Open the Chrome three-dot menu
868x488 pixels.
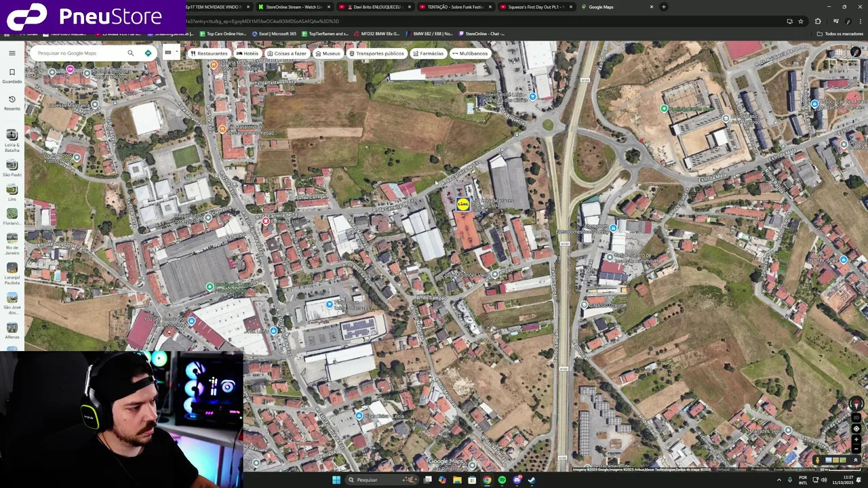(x=861, y=21)
